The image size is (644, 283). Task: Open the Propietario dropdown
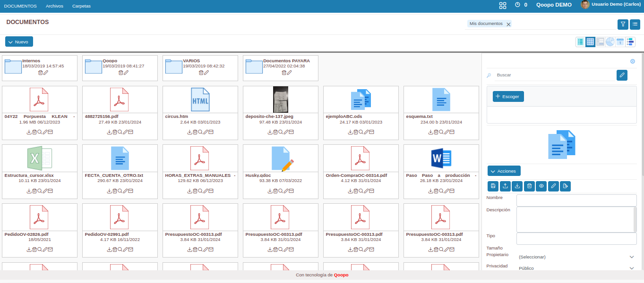click(x=576, y=257)
